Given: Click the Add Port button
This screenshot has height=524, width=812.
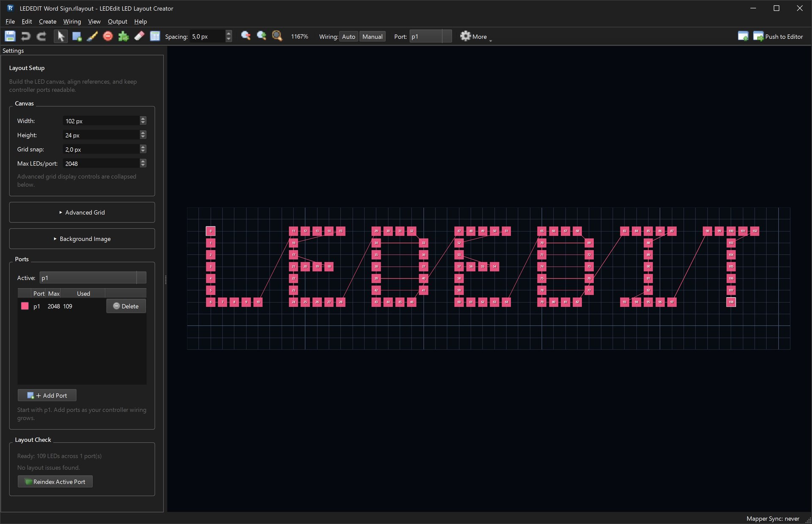Looking at the screenshot, I should (x=47, y=395).
